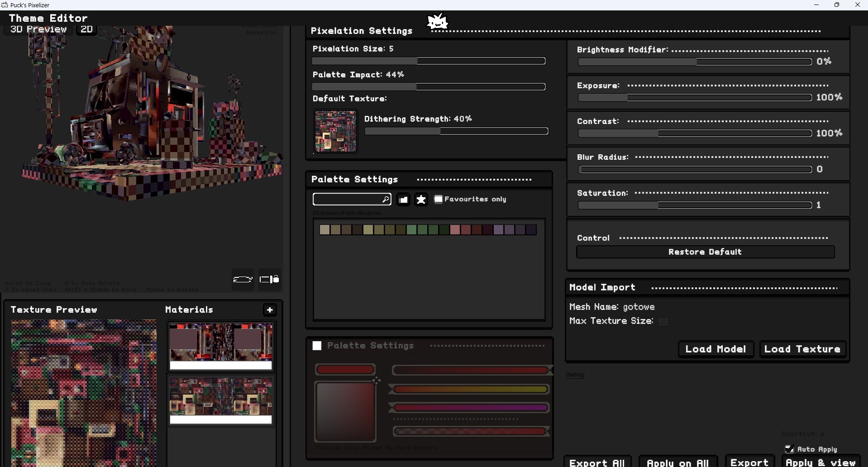Click the Materials heading
This screenshot has width=868, height=467.
point(189,310)
